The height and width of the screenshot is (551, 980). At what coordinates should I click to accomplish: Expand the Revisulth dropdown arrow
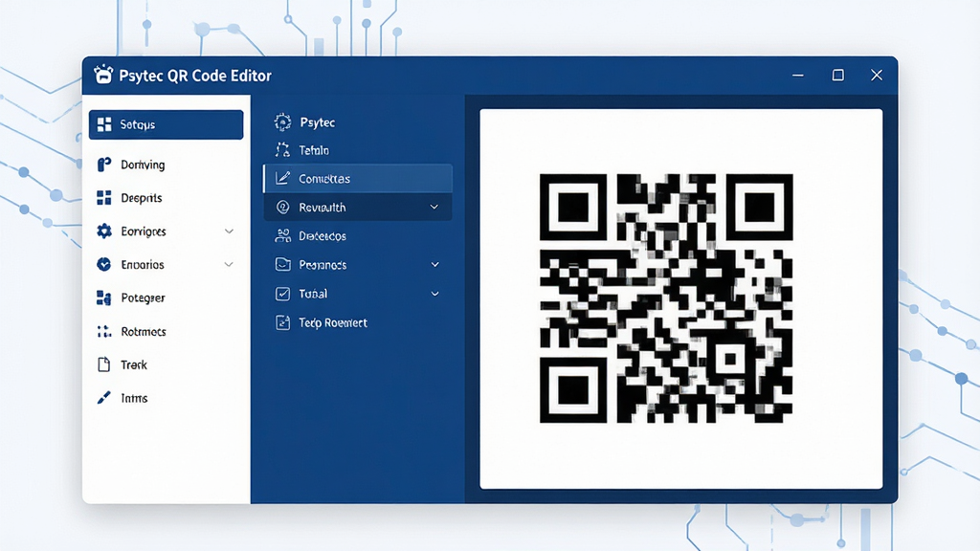[434, 207]
